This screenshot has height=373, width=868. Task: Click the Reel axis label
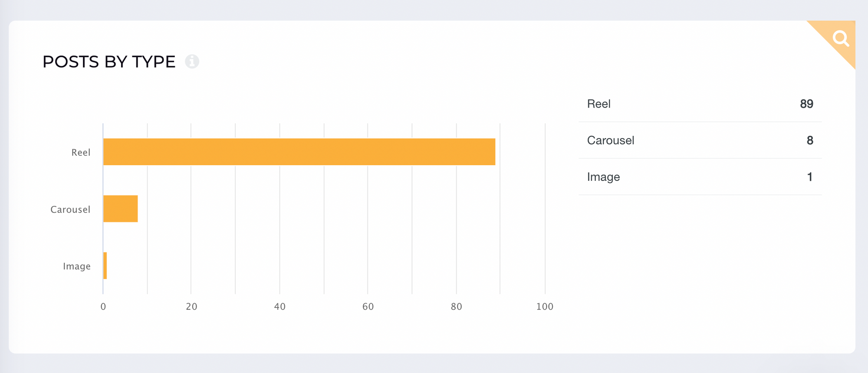[x=81, y=152]
